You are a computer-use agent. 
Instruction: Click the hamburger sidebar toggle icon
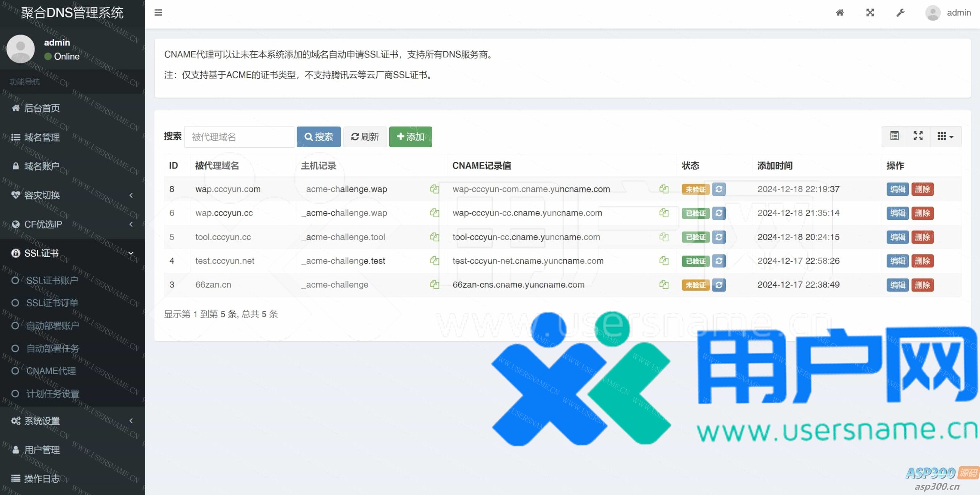[x=158, y=13]
